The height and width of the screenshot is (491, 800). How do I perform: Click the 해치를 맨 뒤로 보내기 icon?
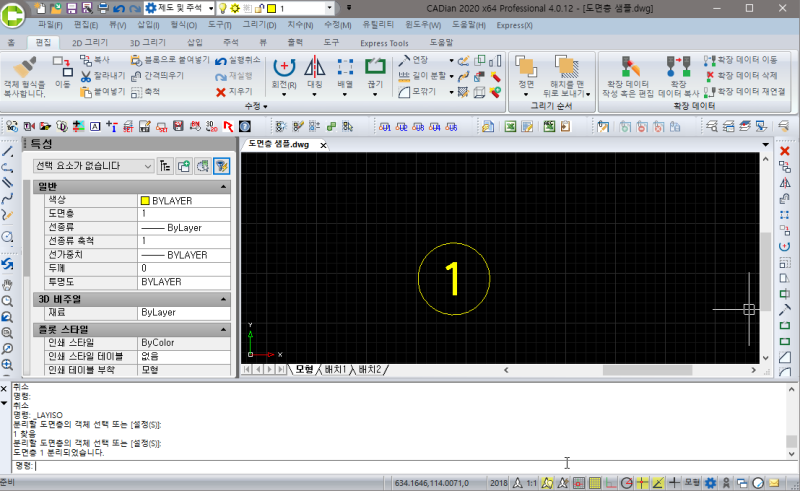click(x=566, y=67)
